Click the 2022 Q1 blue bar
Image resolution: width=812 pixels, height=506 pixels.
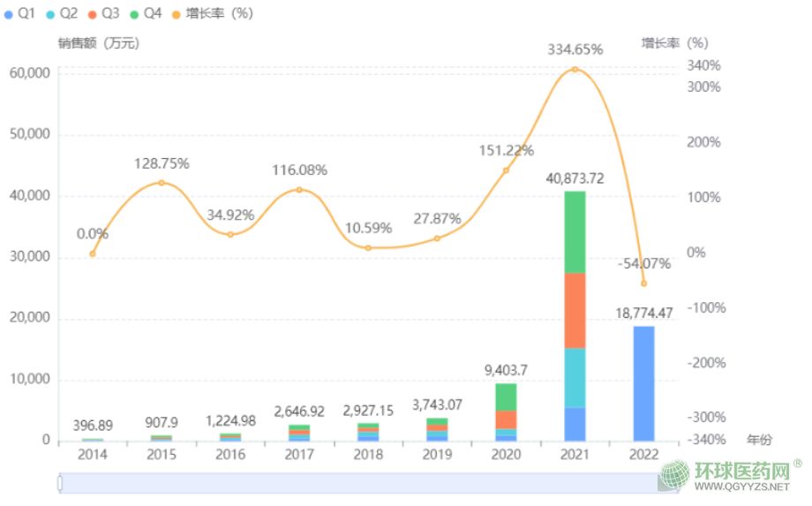[643, 383]
